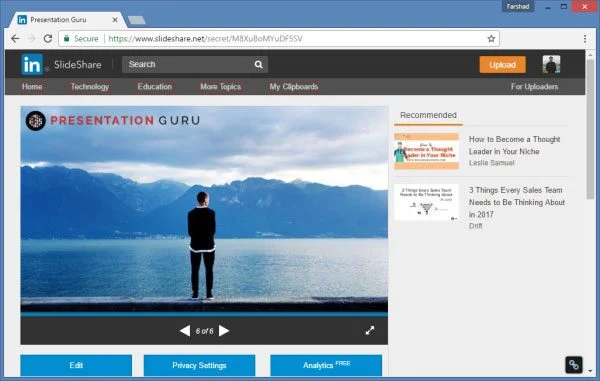Click the orange Upload button
This screenshot has width=600, height=381.
502,65
